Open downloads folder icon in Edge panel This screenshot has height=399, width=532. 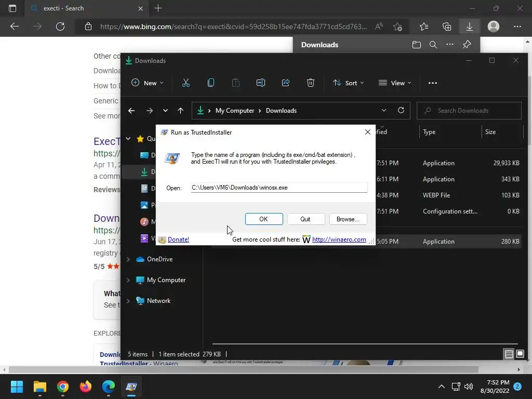click(417, 45)
